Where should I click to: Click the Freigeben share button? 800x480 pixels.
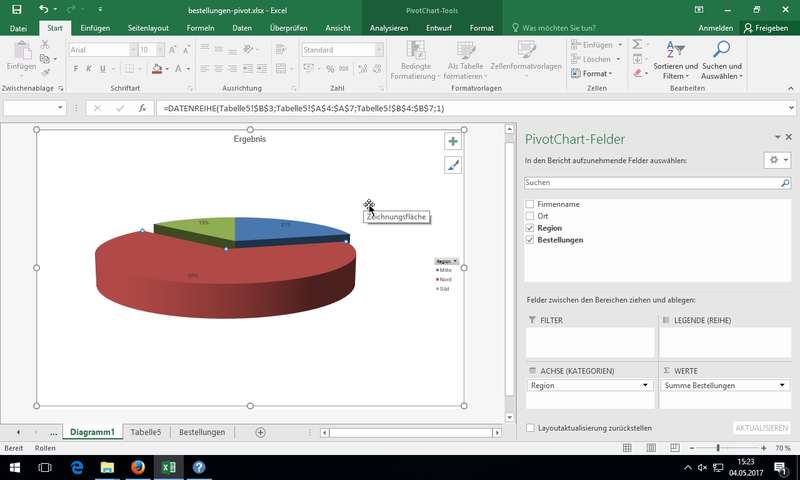coord(766,28)
